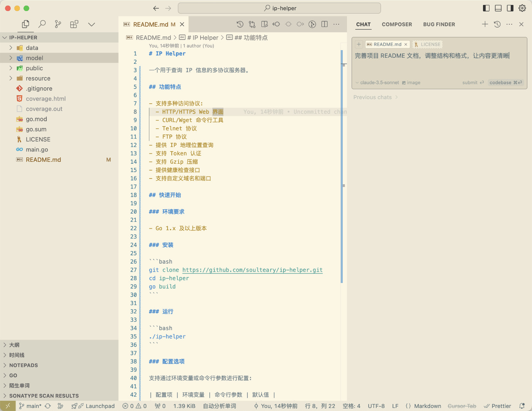532x411 pixels.
Task: Remove README.md context chip
Action: [x=406, y=44]
